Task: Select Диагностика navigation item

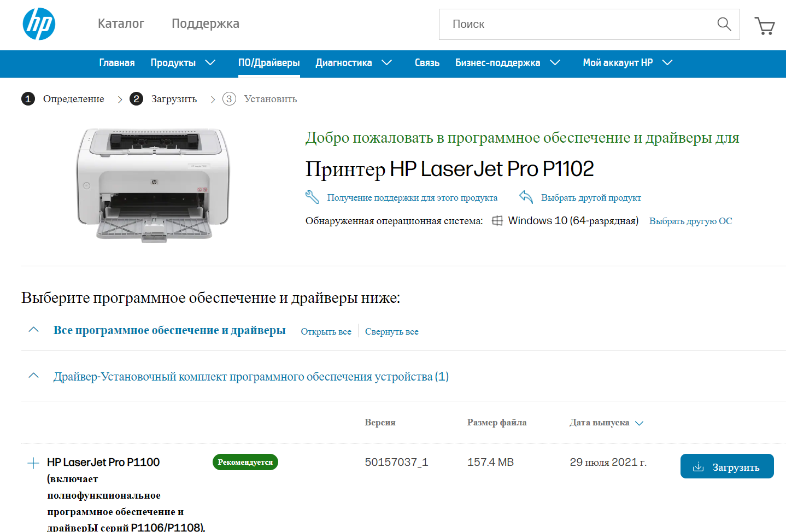Action: 344,63
